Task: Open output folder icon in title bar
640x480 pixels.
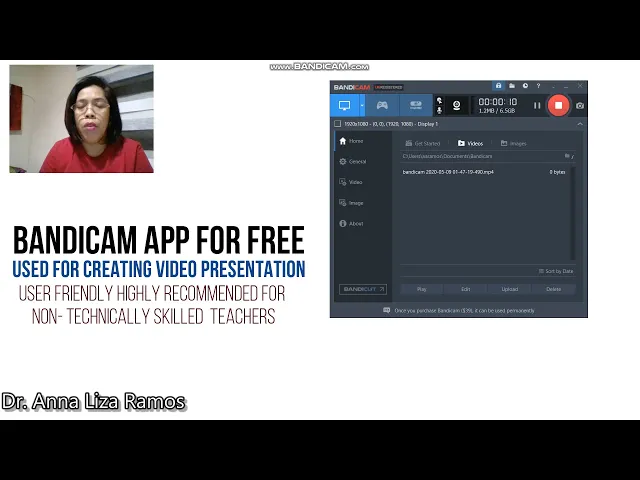Action: pos(512,86)
